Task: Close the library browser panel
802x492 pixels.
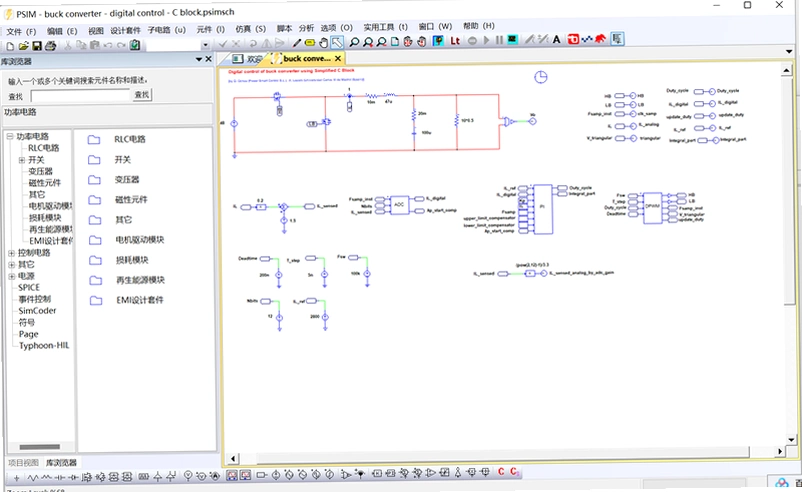Action: click(208, 59)
